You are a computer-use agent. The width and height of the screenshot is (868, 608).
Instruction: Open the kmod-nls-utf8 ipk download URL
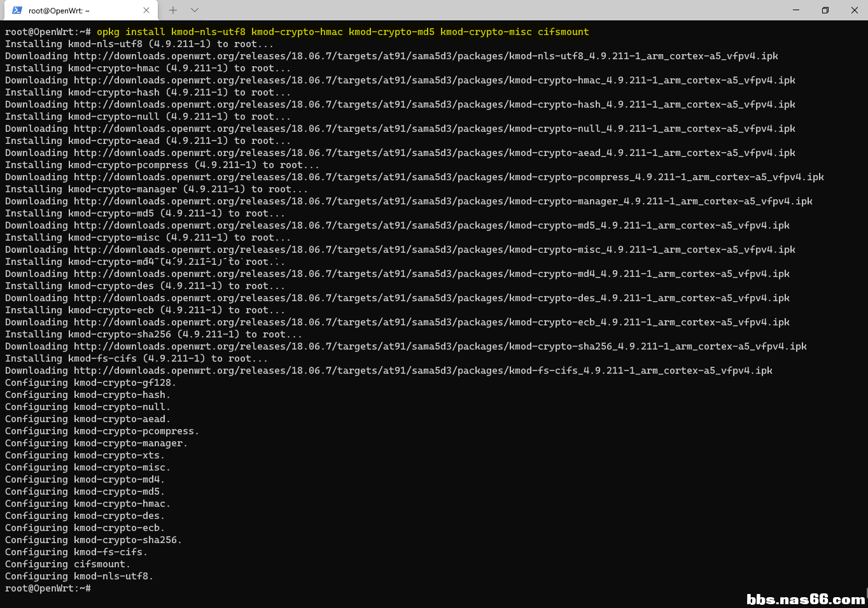click(x=425, y=56)
